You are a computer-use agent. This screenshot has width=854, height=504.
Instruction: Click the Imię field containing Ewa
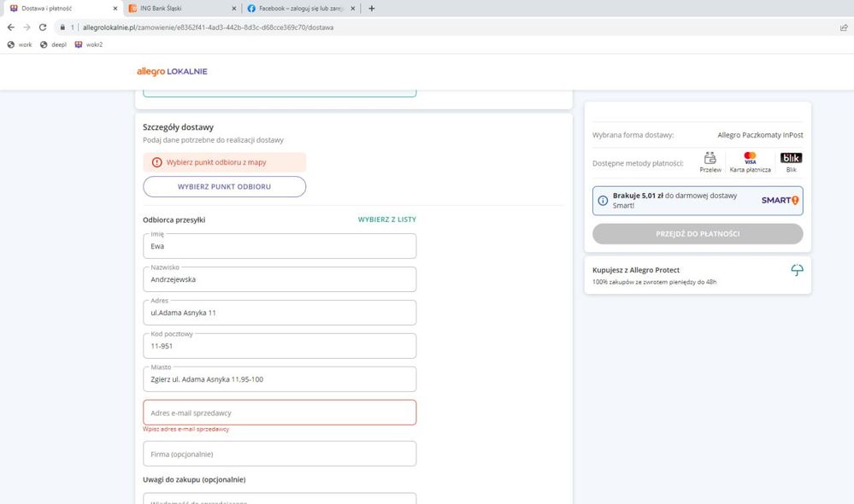tap(280, 246)
